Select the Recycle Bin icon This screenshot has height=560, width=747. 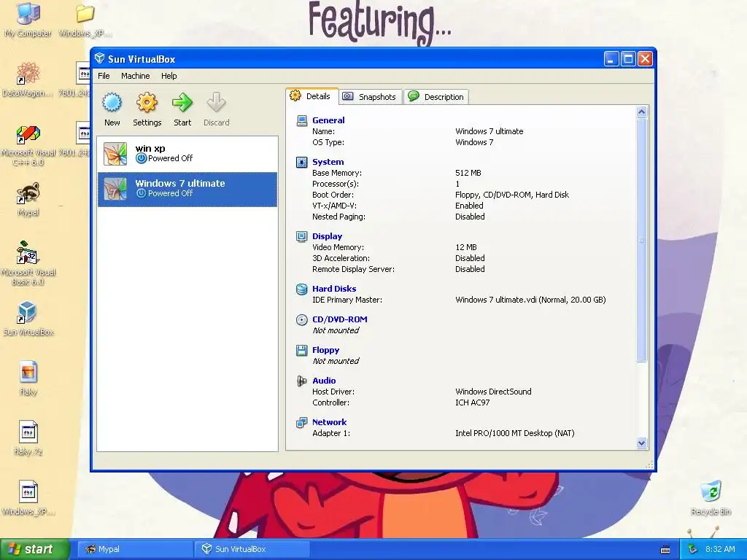tap(711, 497)
